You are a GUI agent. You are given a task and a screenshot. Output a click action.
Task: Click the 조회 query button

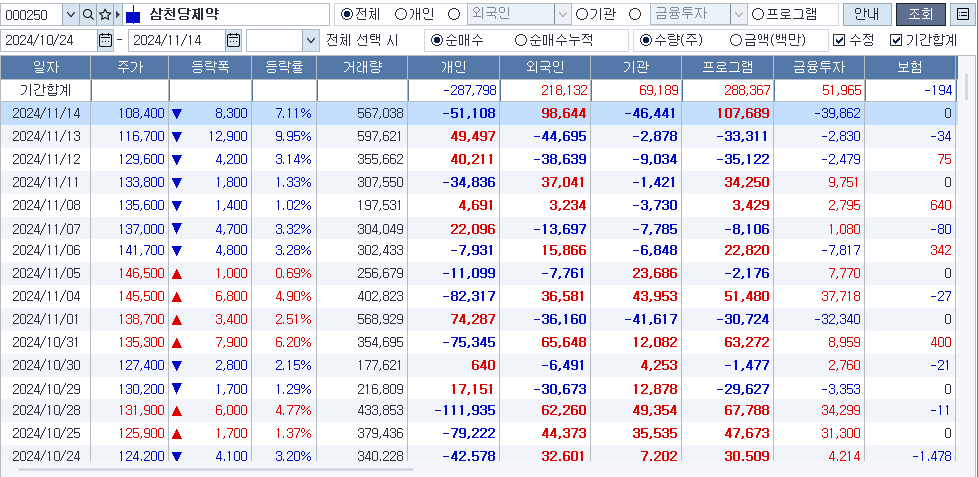(x=921, y=14)
